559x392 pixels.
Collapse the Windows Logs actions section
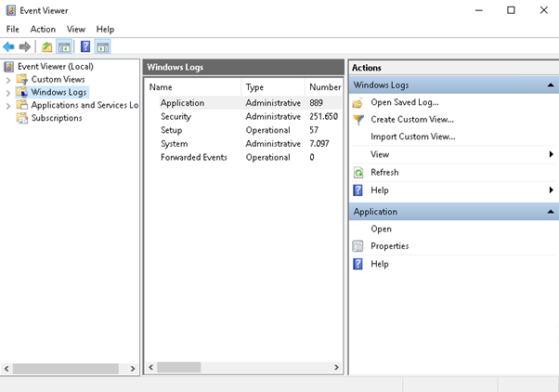coord(551,85)
